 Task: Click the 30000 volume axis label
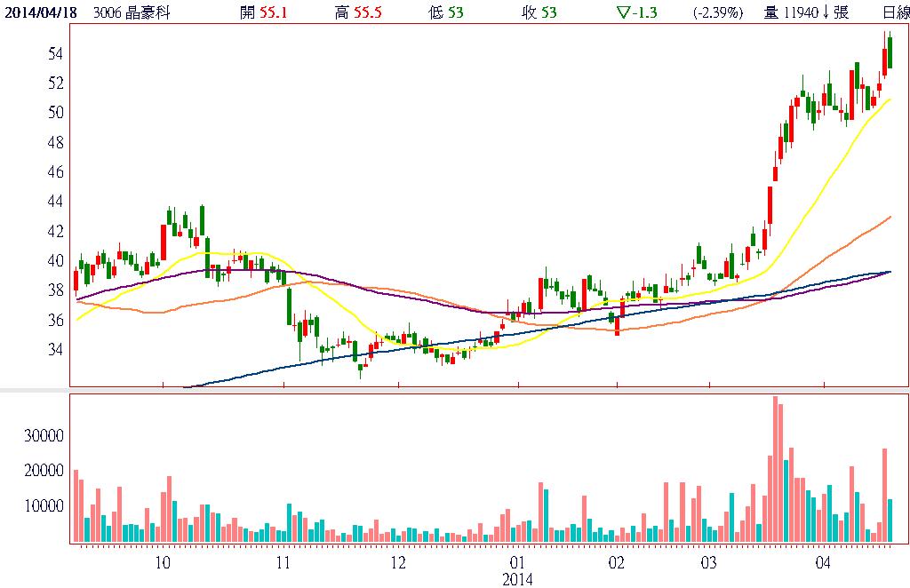[x=44, y=435]
